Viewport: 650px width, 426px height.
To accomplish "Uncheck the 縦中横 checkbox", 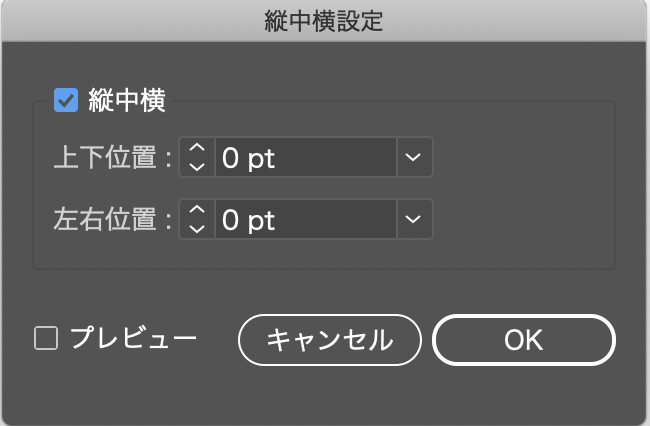I will [66, 100].
